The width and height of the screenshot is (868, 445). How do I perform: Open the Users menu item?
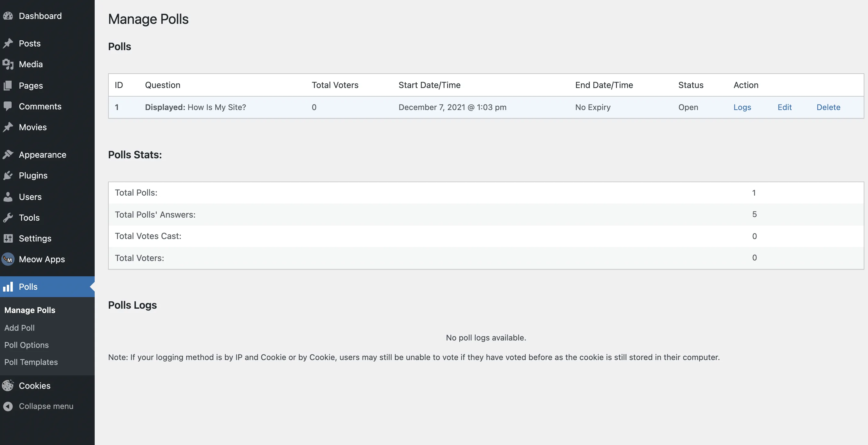coord(30,197)
